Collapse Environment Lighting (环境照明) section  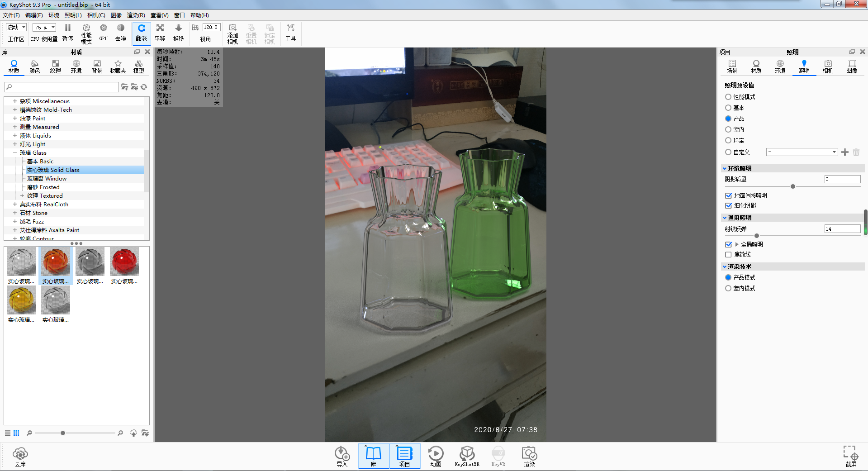(725, 168)
